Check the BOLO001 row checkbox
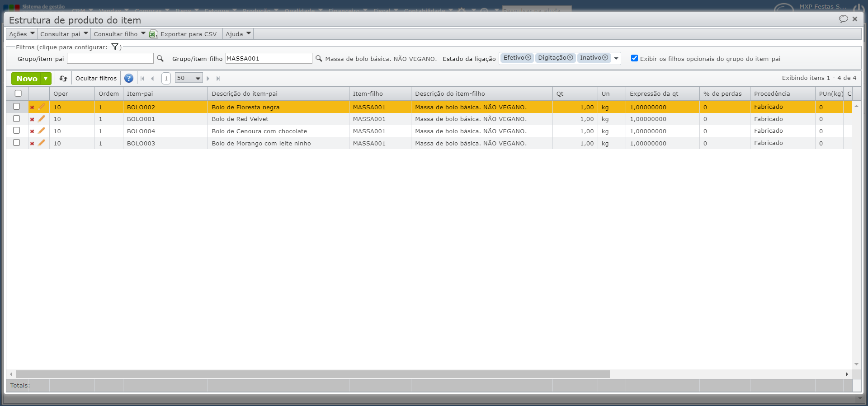The width and height of the screenshot is (868, 406). point(17,119)
